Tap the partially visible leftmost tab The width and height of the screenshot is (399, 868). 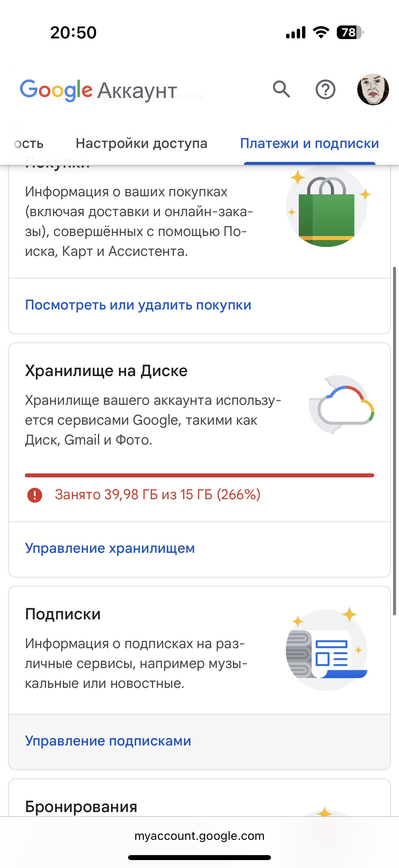click(x=28, y=143)
